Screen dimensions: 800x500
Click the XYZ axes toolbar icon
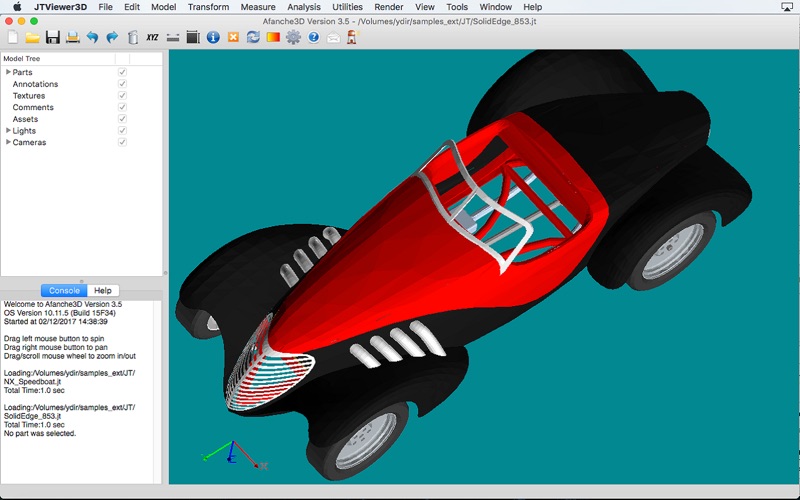click(x=152, y=37)
